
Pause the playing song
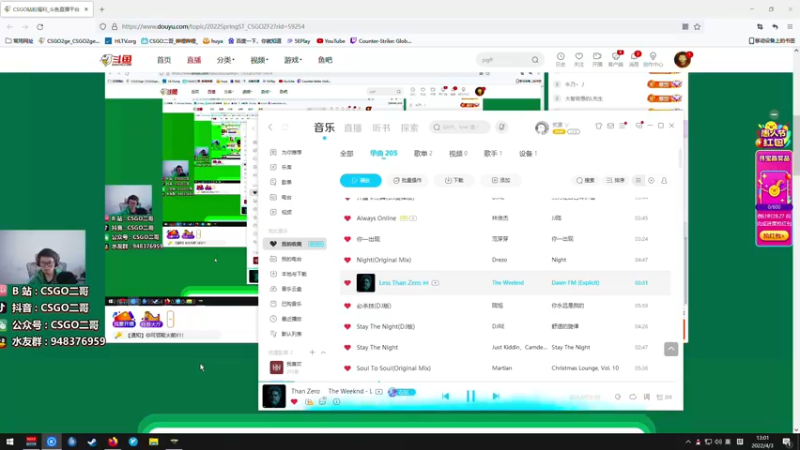pyautogui.click(x=470, y=396)
